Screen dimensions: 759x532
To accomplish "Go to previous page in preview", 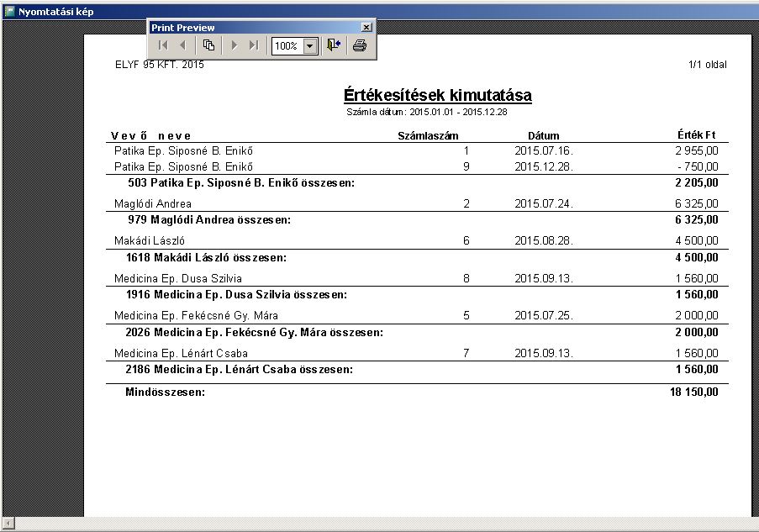I will click(182, 45).
